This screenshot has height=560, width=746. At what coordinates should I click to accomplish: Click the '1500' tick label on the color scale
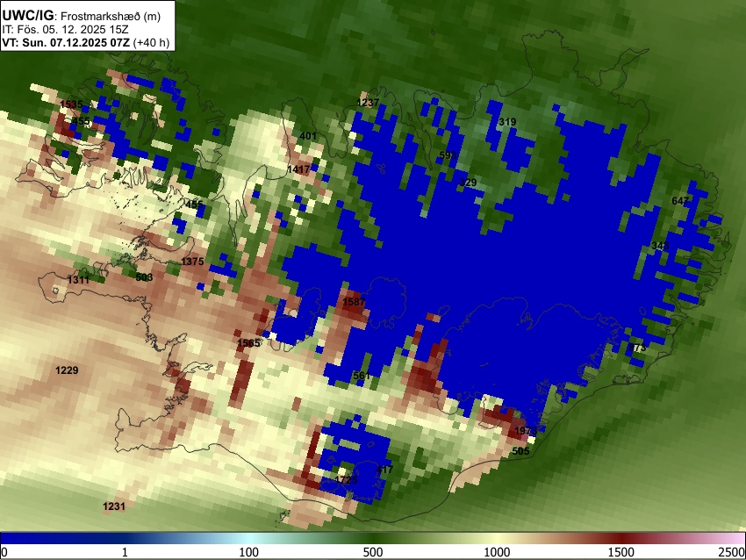click(620, 552)
